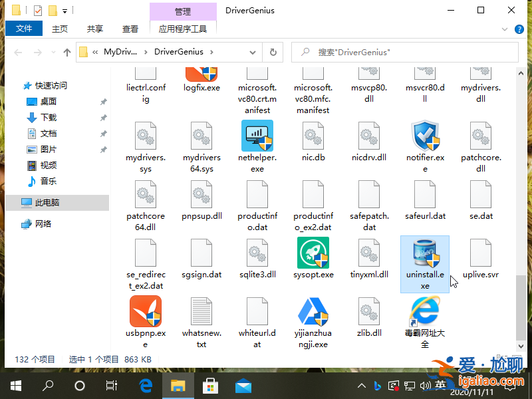Screen dimensions: 532x399
Task: Open the sysopt.exe rocket icon
Action: (x=313, y=254)
